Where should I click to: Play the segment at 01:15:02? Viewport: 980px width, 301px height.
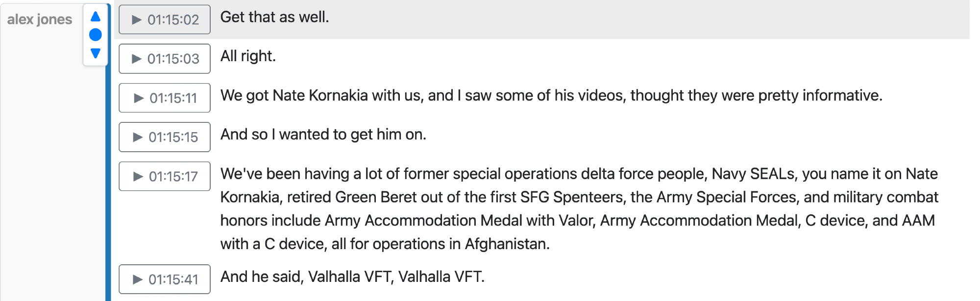(165, 20)
